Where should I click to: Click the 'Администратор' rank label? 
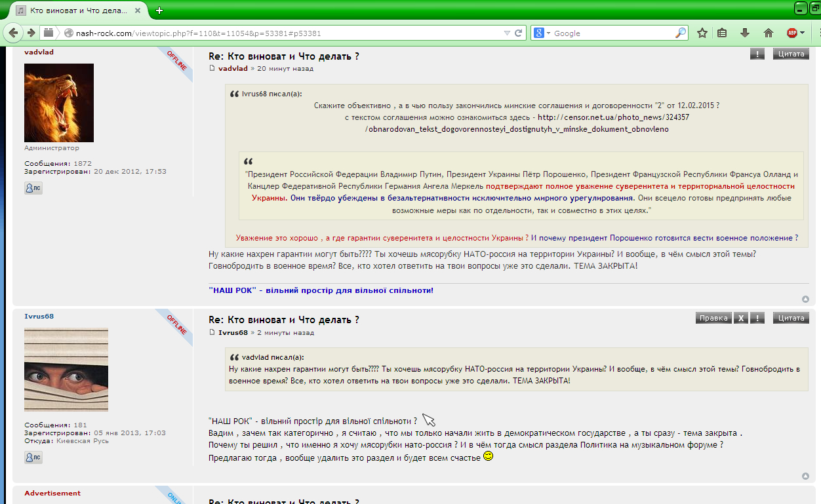52,148
